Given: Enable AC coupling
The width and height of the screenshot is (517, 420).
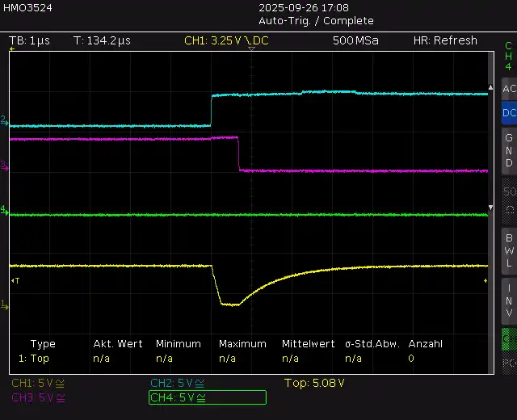Looking at the screenshot, I should pyautogui.click(x=508, y=89).
